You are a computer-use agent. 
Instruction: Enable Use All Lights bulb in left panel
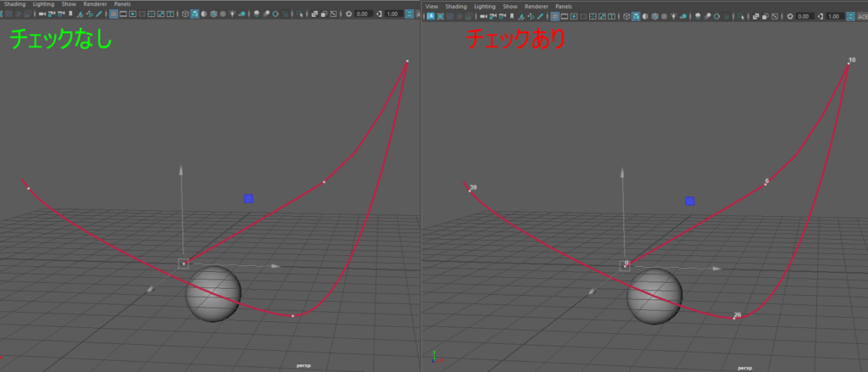point(231,14)
